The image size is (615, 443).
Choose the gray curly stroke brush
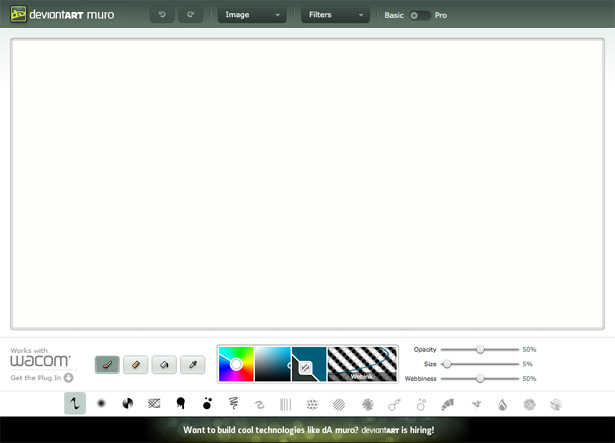coord(259,404)
